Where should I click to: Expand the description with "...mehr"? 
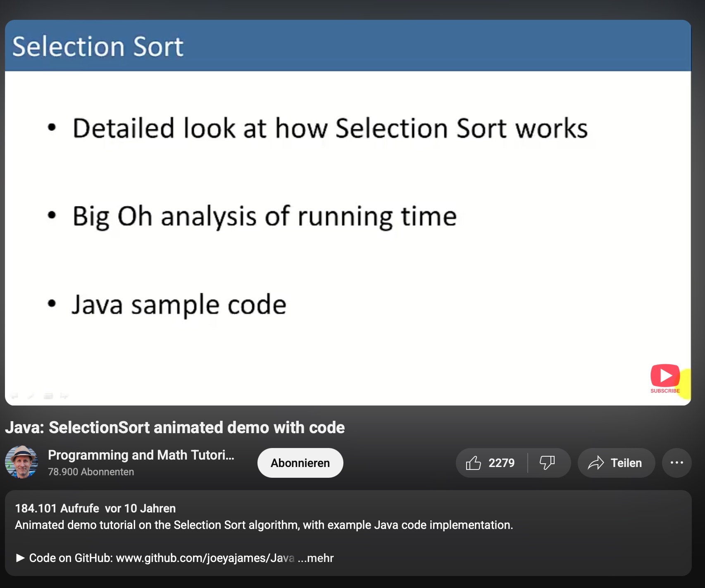click(316, 558)
